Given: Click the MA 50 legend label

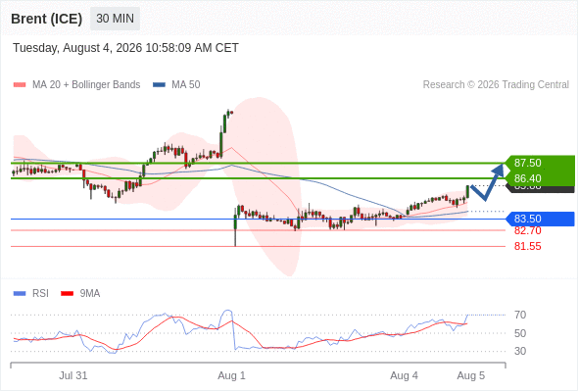Looking at the screenshot, I should 186,85.
